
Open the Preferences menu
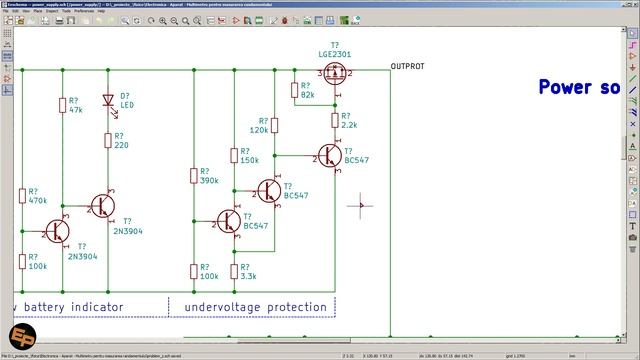(x=84, y=11)
